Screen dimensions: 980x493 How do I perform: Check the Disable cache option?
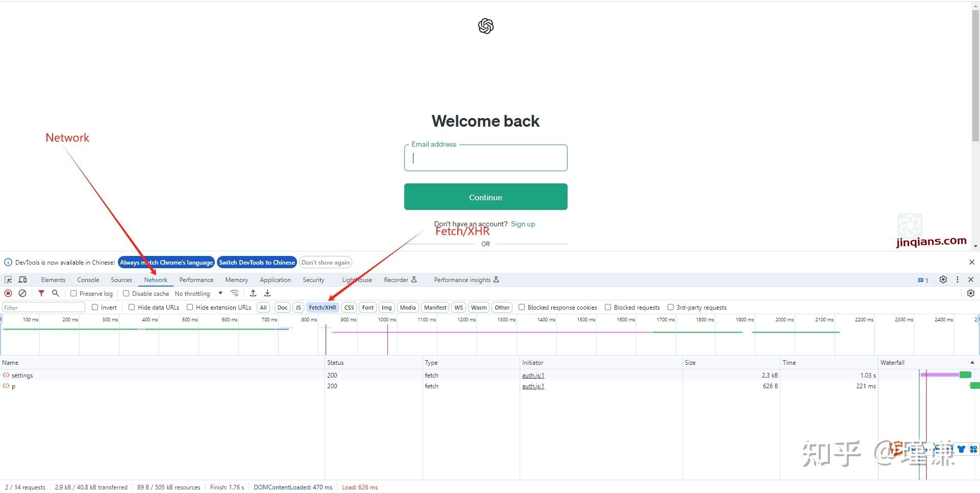pyautogui.click(x=126, y=293)
